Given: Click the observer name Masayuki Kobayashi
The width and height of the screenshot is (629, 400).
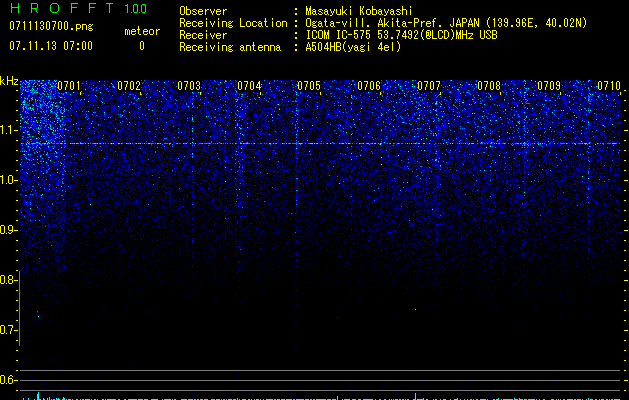Looking at the screenshot, I should point(359,11).
